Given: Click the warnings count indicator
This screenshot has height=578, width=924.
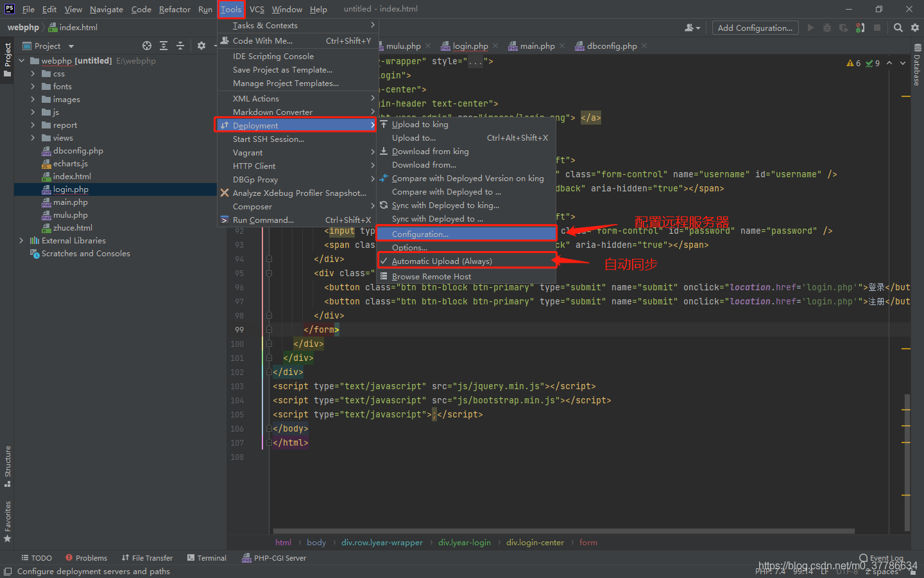Looking at the screenshot, I should (853, 63).
